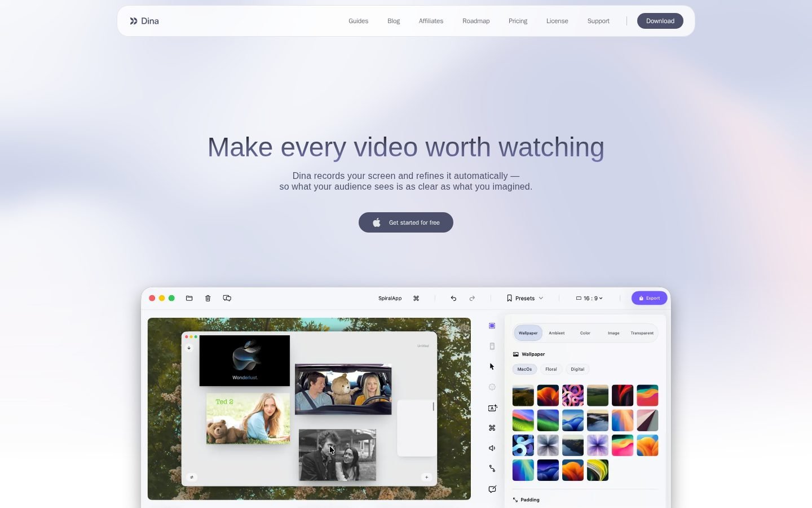Click the Dina logo
This screenshot has height=508, width=812.
point(144,21)
